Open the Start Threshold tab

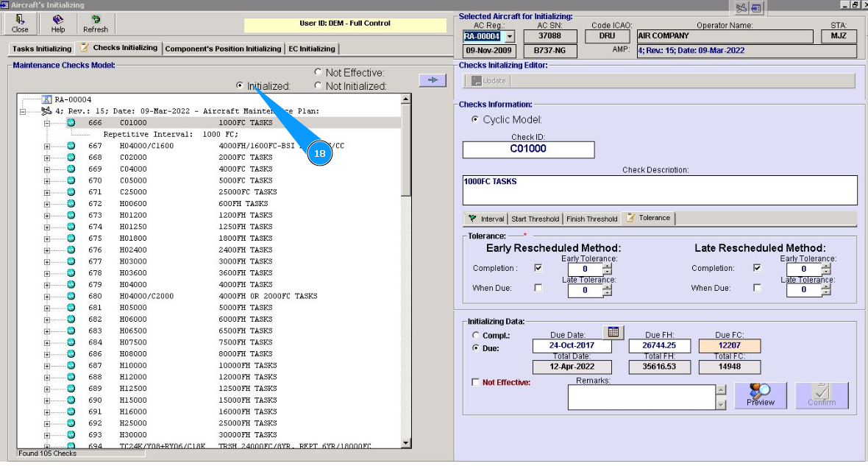tap(535, 219)
